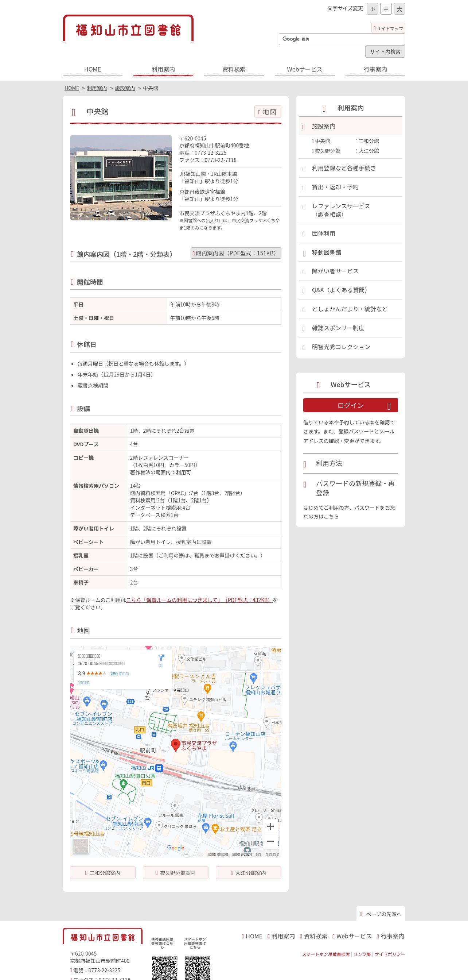This screenshot has width=468, height=980.
Task: Click the 文化堂ビル map marker
Action: point(182,659)
